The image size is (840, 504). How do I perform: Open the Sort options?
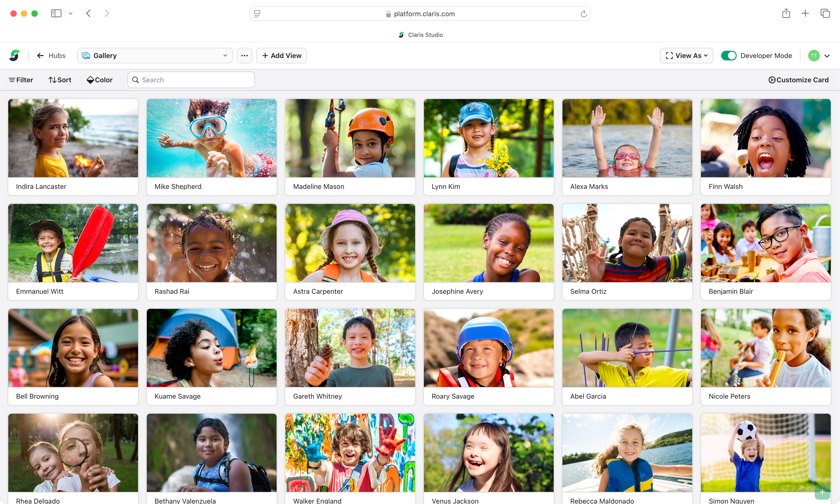(60, 80)
